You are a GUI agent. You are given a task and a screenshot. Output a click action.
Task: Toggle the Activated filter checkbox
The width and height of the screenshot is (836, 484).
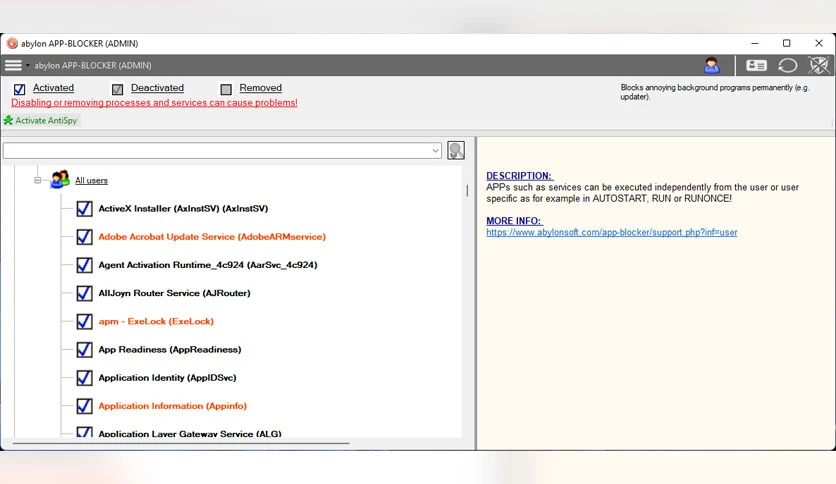point(19,89)
